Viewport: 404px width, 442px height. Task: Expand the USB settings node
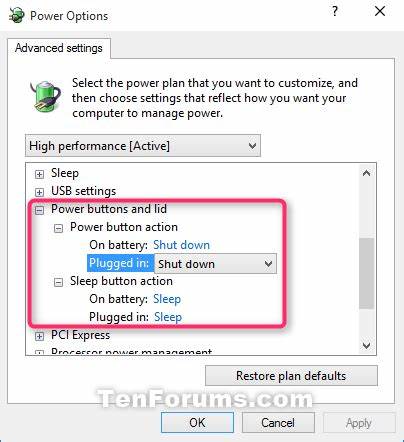pos(39,192)
